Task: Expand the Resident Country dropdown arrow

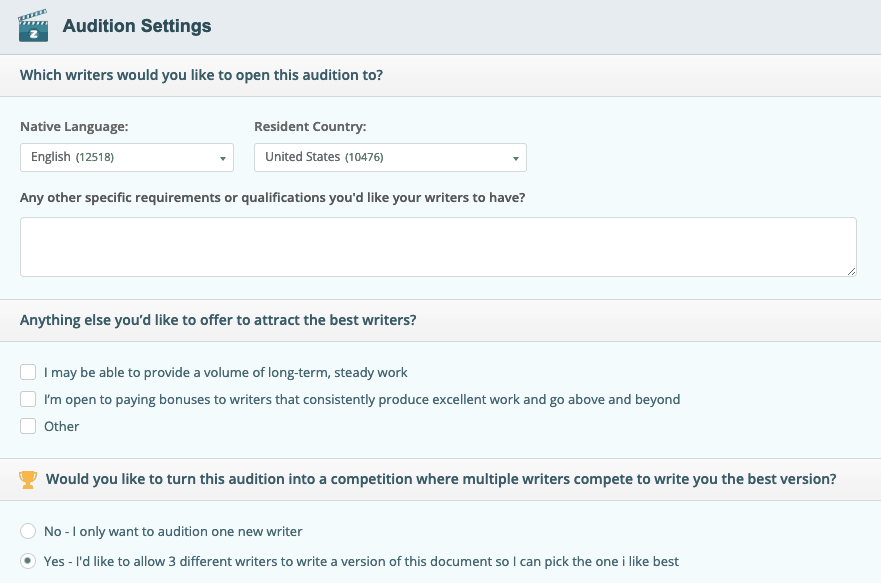Action: click(515, 158)
